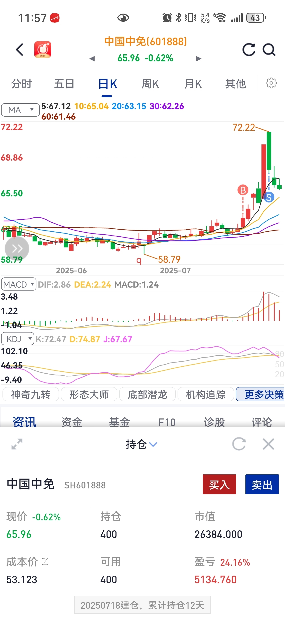Tap the back arrow icon
The image size is (285, 644).
(20, 50)
